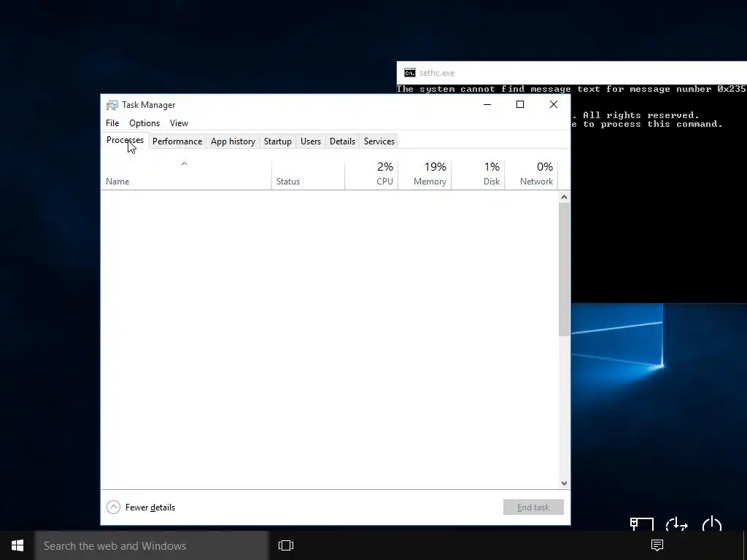Switch to the Startup tab
Image resolution: width=747 pixels, height=560 pixels.
[x=278, y=141]
